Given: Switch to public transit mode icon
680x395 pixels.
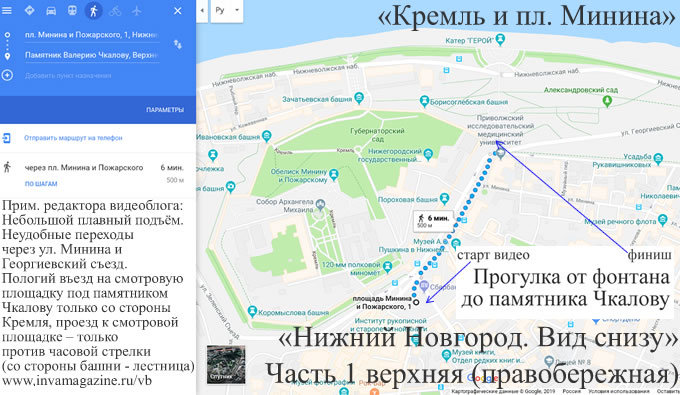Looking at the screenshot, I should [x=72, y=11].
